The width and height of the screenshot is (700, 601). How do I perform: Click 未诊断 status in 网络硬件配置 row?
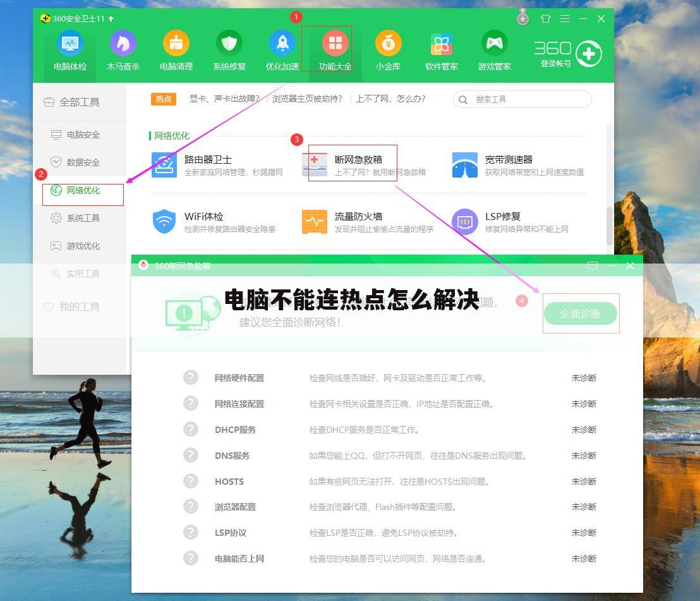[x=584, y=378]
